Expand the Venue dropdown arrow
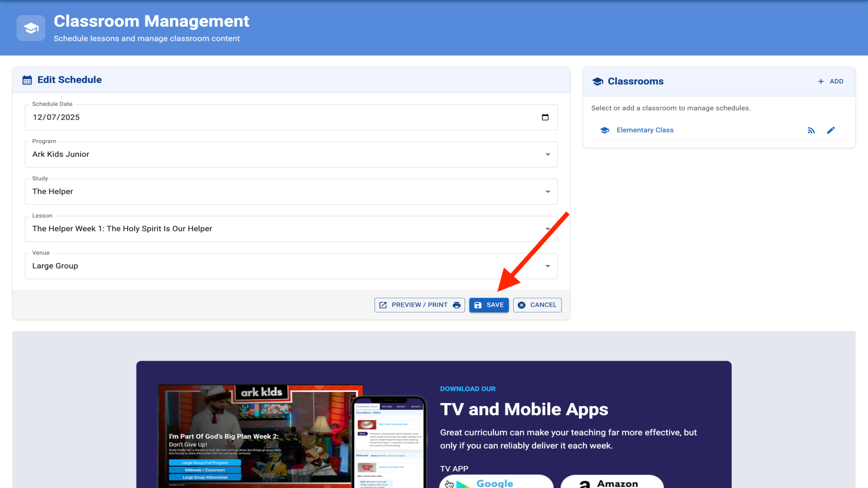 pos(547,266)
